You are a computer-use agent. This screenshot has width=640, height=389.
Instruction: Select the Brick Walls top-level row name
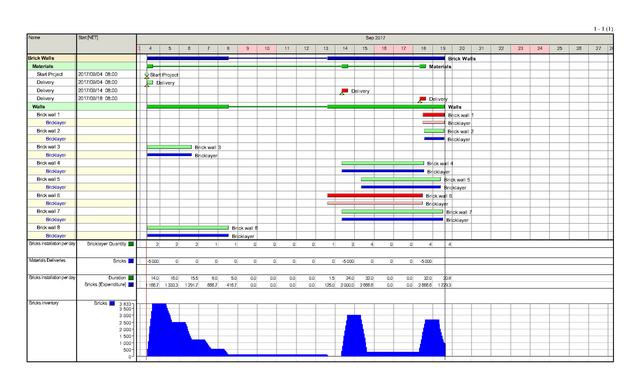point(41,58)
